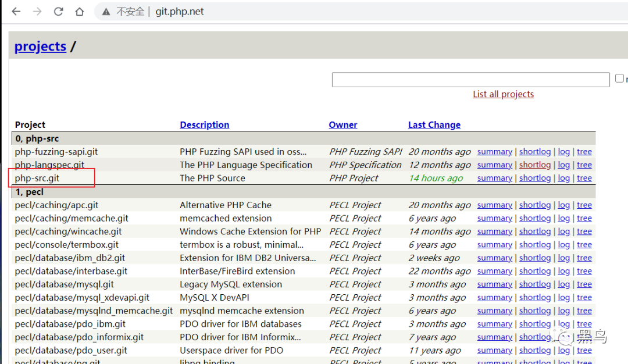
Task: Open the pecl/database/mysql.git project
Action: (x=64, y=284)
